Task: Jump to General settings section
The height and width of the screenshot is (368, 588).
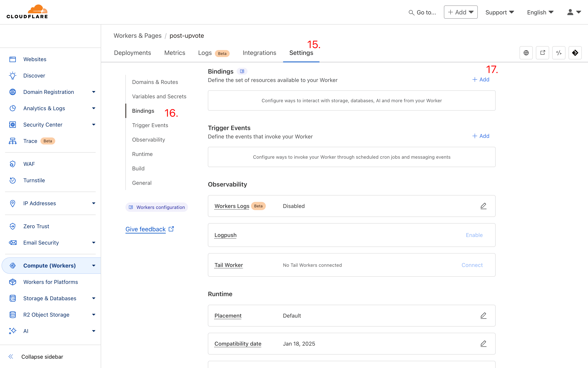Action: [142, 183]
